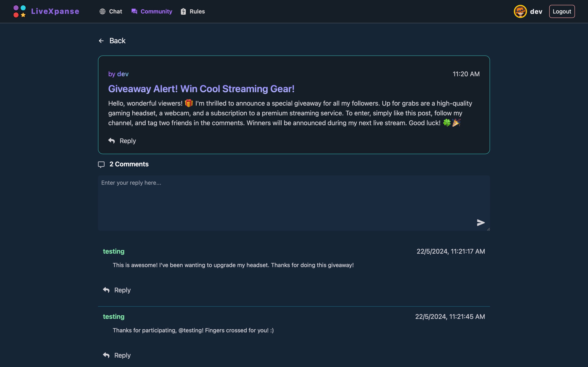Click first commenter name testing
Viewport: 588px width, 367px height.
pos(113,251)
